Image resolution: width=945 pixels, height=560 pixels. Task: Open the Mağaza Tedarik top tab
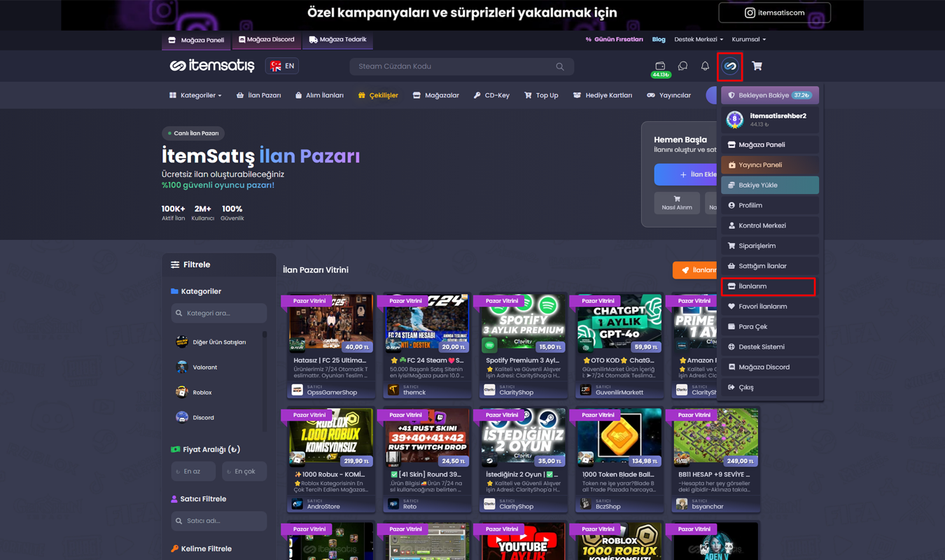click(338, 40)
